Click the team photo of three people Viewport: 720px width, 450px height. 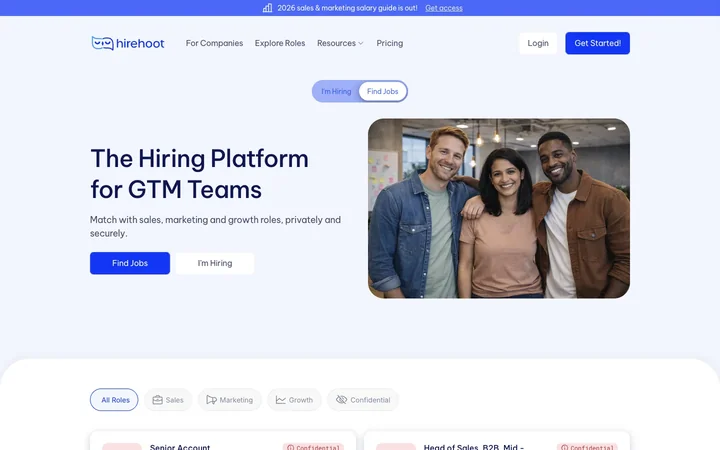(499, 208)
